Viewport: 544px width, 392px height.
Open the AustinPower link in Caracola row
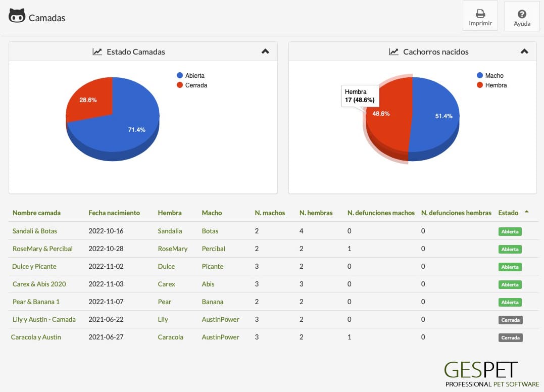(x=220, y=337)
